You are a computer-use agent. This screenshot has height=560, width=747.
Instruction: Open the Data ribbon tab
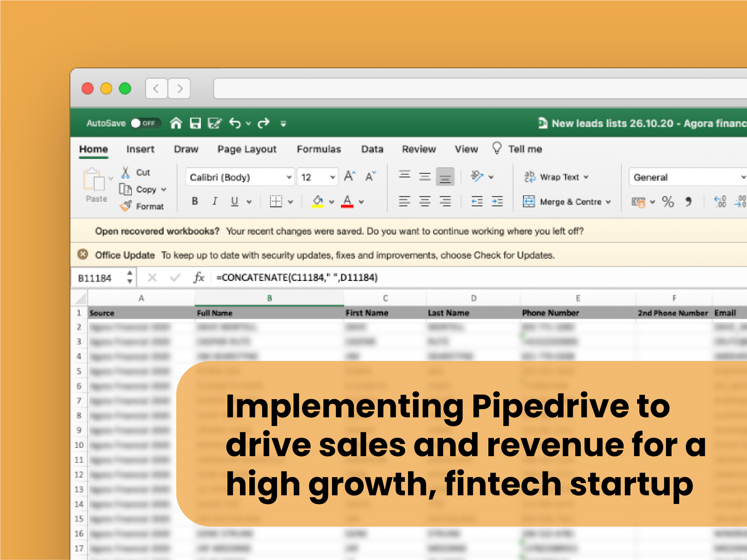point(372,149)
